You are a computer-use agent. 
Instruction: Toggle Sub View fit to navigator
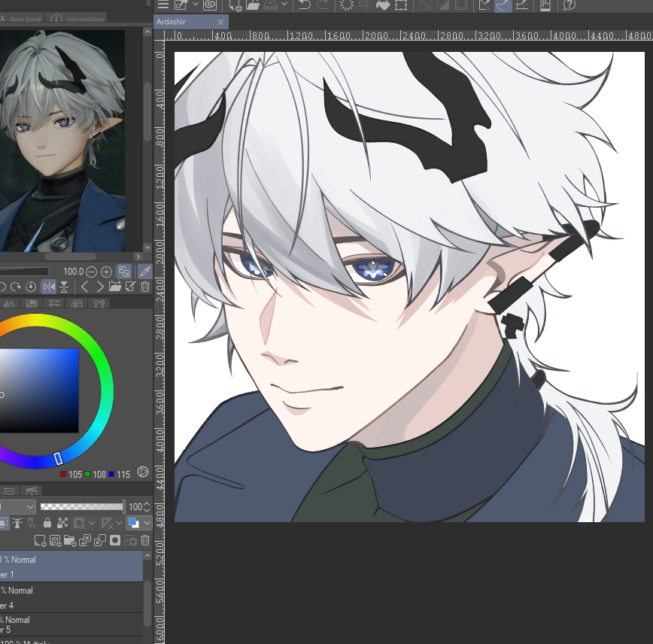(x=124, y=272)
